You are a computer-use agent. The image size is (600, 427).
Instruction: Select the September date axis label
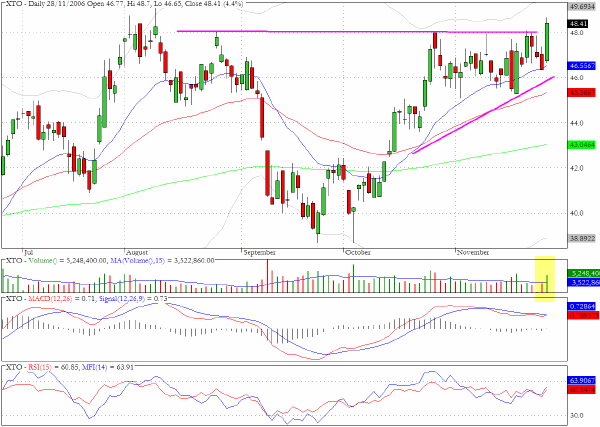259,253
